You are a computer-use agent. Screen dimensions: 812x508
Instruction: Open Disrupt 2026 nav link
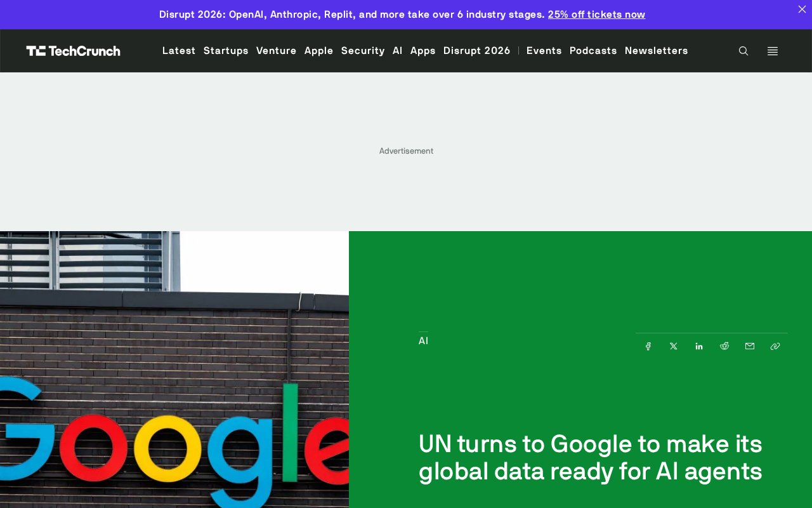coord(477,51)
